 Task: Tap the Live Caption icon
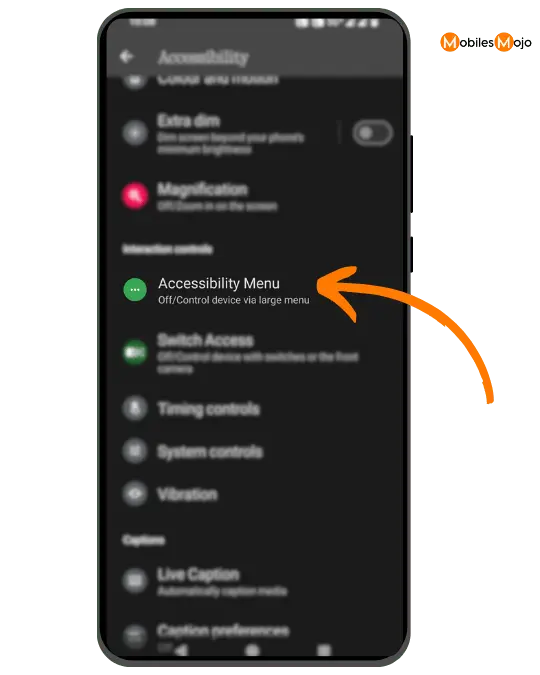pos(135,580)
